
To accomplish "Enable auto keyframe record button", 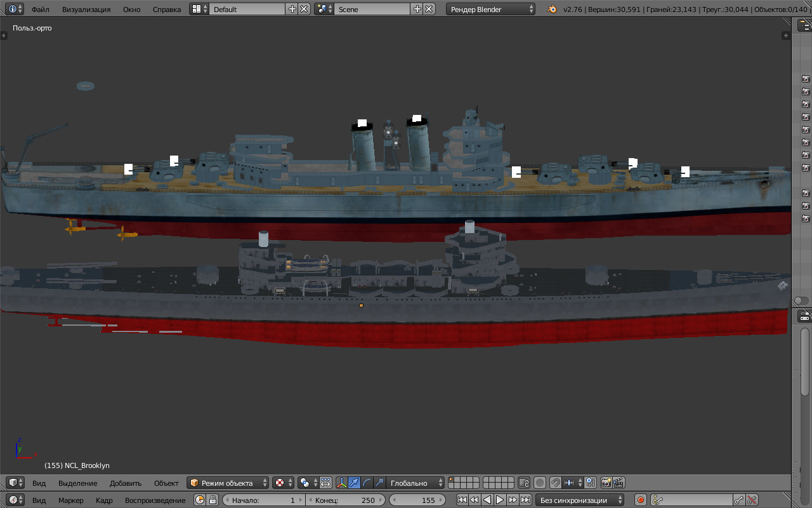I will coord(641,500).
